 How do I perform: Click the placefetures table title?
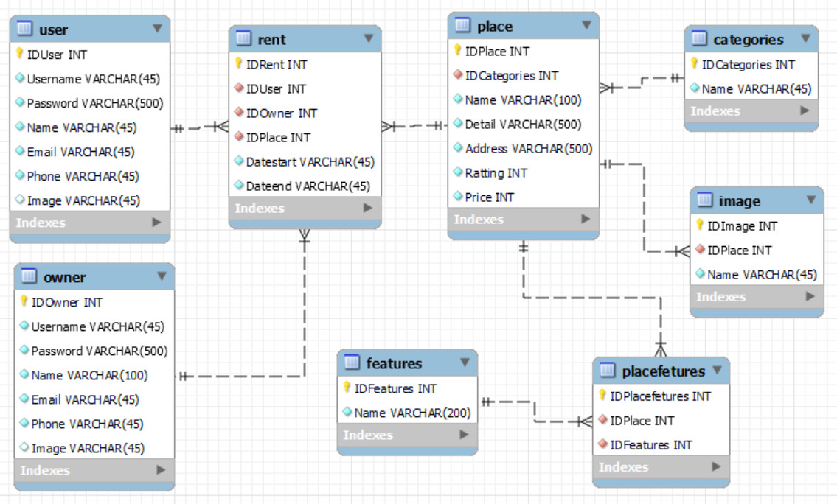[x=664, y=371]
